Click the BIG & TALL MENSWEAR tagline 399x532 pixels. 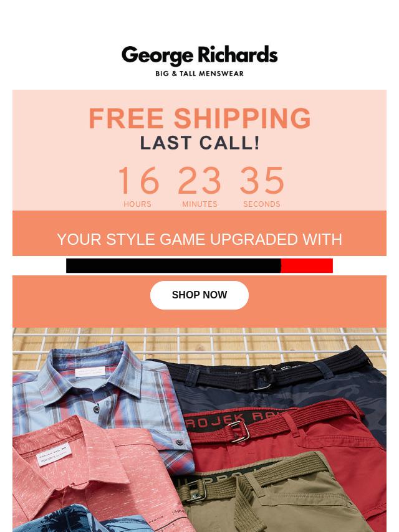point(199,74)
